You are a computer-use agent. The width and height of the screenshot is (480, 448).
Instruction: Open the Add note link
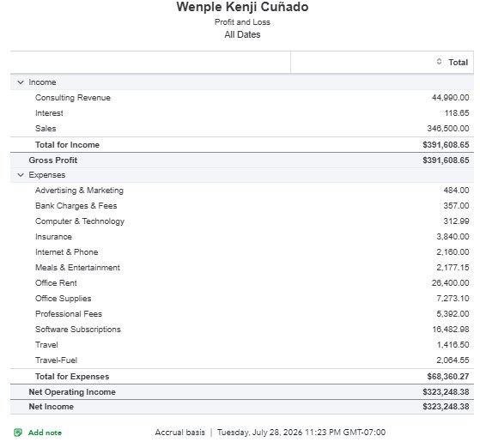[x=45, y=433]
